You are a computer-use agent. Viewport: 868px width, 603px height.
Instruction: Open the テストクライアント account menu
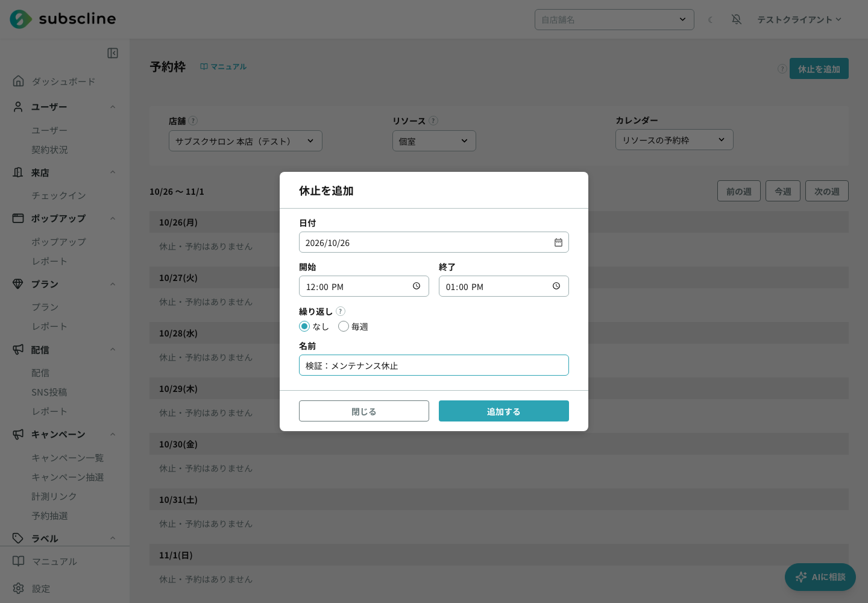tap(799, 19)
